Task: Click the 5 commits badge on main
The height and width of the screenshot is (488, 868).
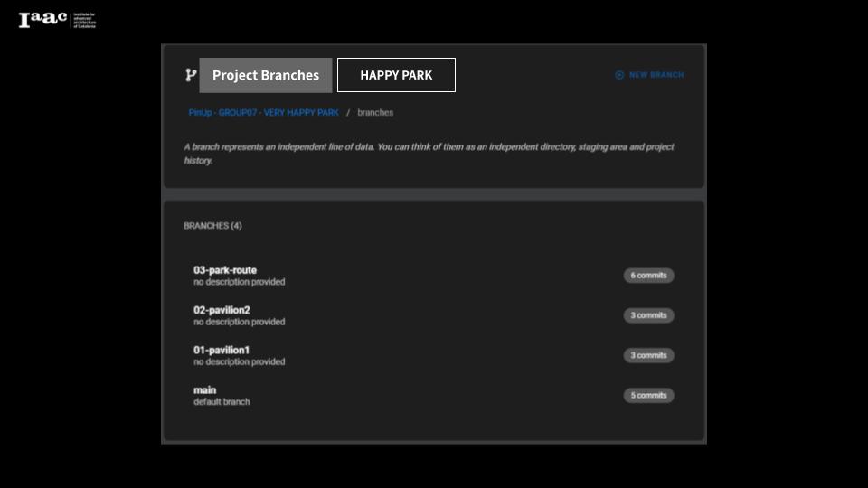Action: click(648, 395)
